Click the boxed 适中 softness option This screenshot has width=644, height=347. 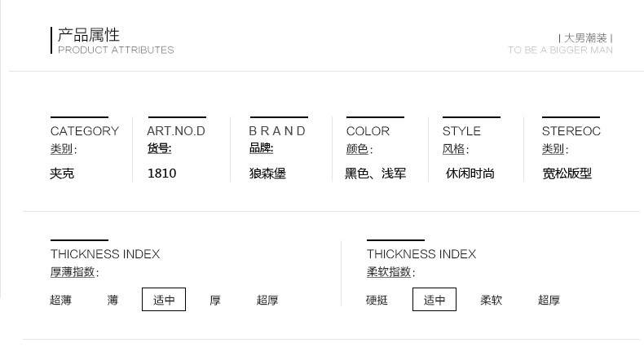click(x=434, y=300)
